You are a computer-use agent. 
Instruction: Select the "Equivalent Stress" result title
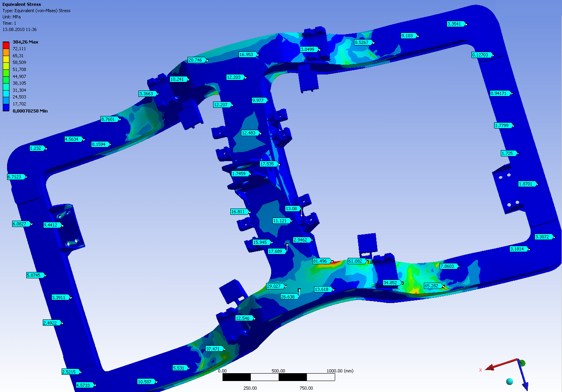pos(22,4)
